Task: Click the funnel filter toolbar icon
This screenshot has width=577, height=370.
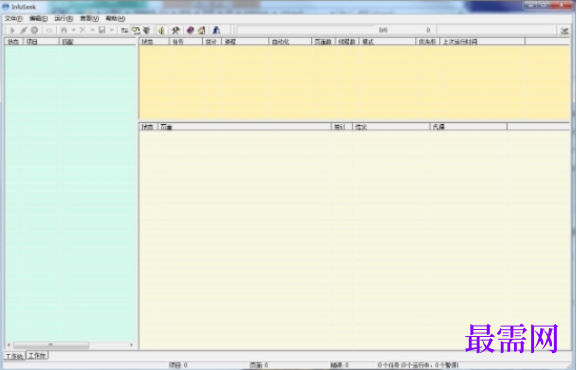Action: [146, 30]
